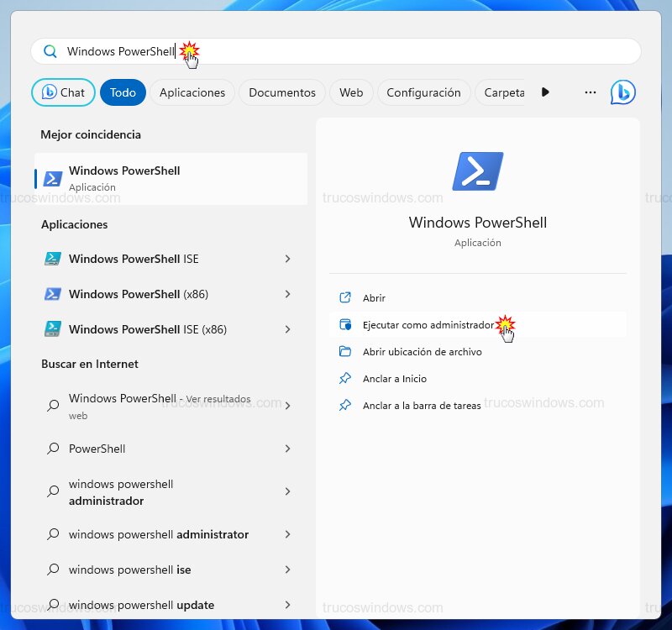Click the Abrir link
The image size is (672, 630).
[x=373, y=297]
